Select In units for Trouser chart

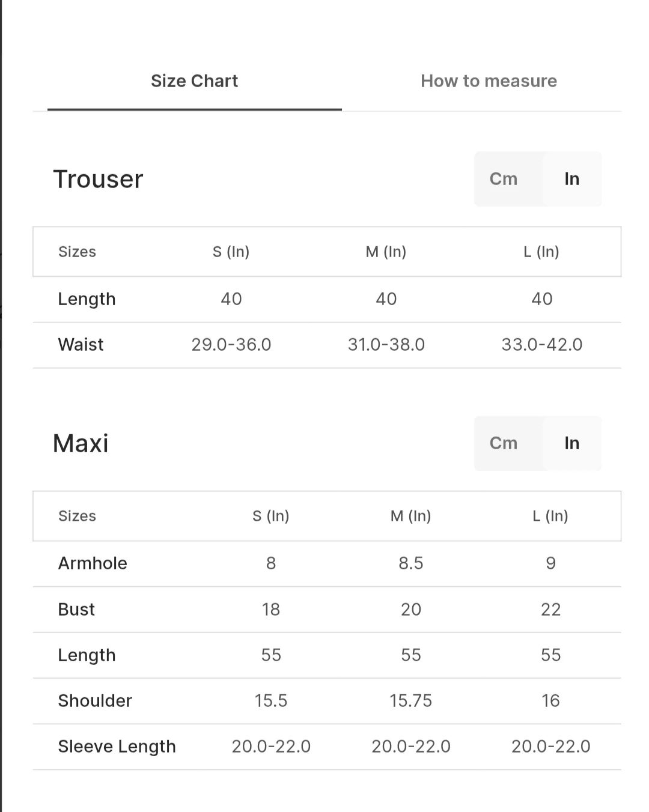[571, 179]
